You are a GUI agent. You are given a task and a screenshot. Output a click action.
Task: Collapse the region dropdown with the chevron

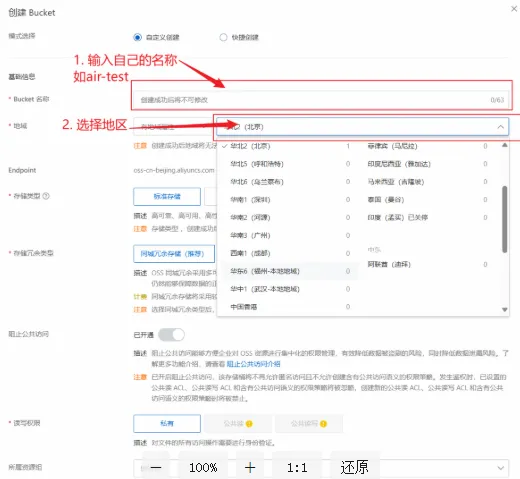[x=500, y=127]
